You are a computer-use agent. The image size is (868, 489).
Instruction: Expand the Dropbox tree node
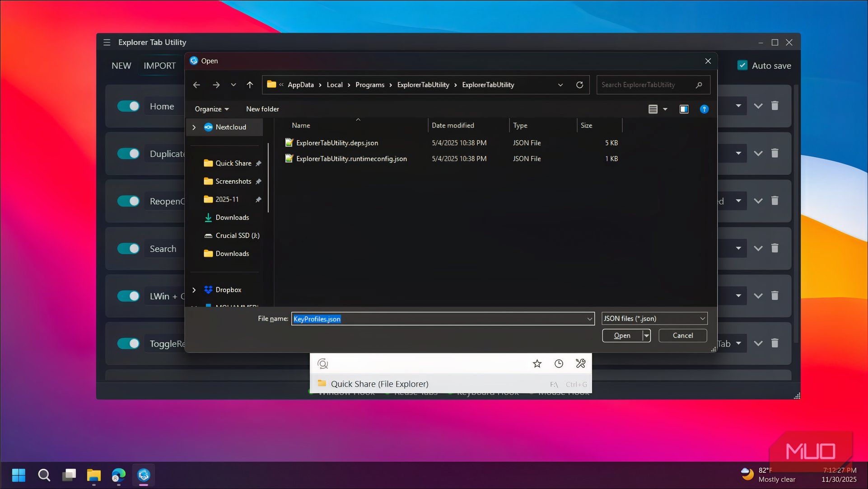[x=194, y=290]
